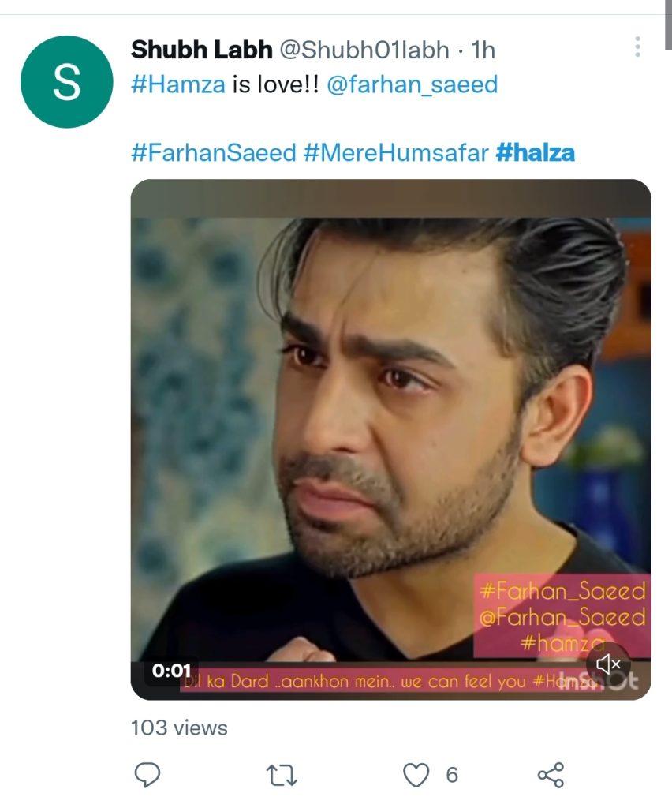
Task: Click the like count of 6
Action: 452,775
